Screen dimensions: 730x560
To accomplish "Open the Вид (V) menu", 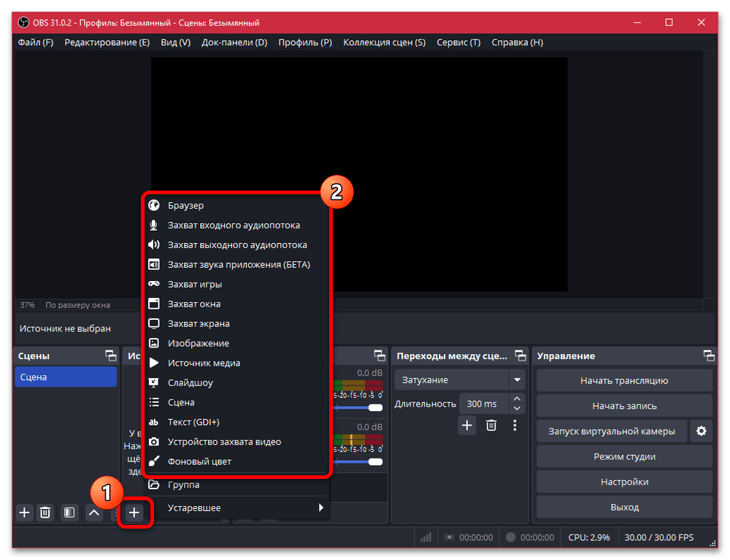I will [x=175, y=42].
